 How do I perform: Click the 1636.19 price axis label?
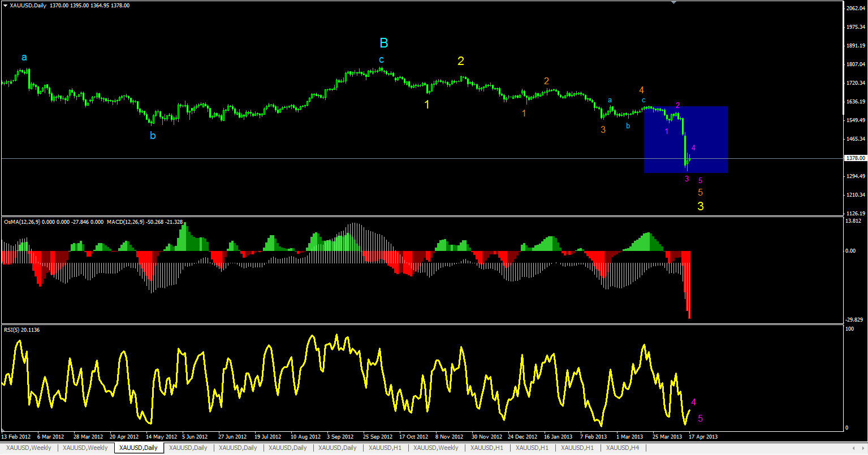[856, 102]
